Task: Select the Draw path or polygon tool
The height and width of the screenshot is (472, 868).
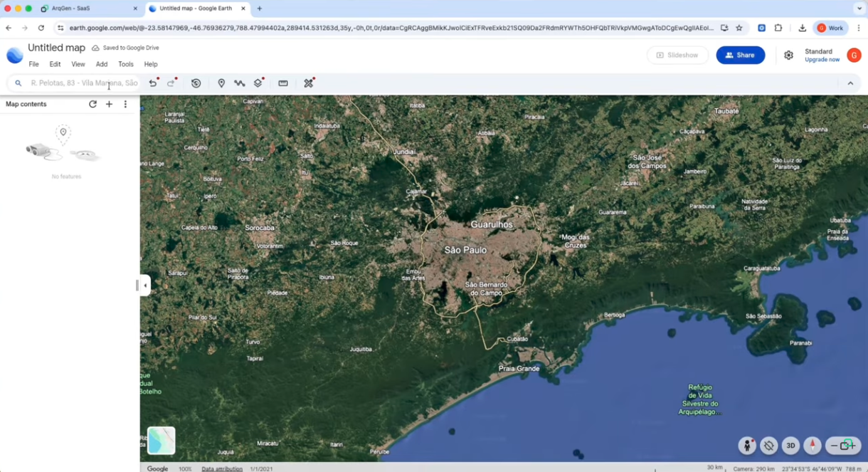Action: pyautogui.click(x=240, y=83)
